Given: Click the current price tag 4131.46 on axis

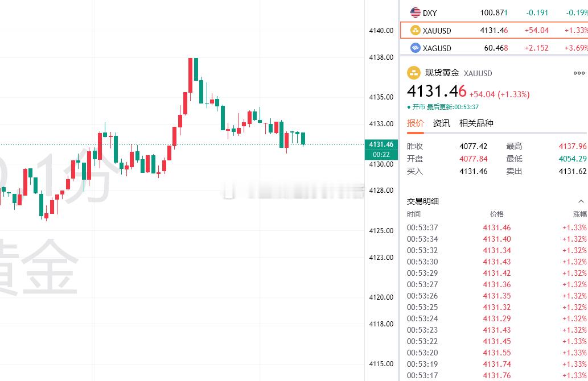Looking at the screenshot, I should pyautogui.click(x=381, y=144).
